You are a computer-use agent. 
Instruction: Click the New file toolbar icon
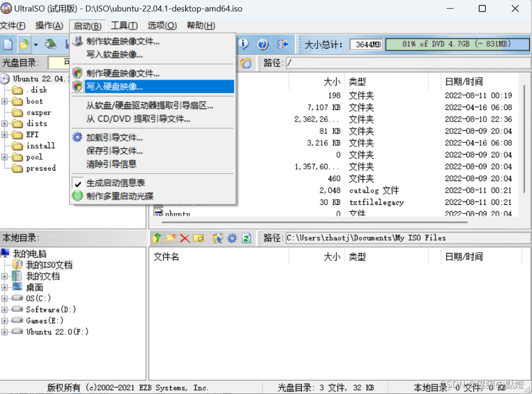(x=8, y=44)
